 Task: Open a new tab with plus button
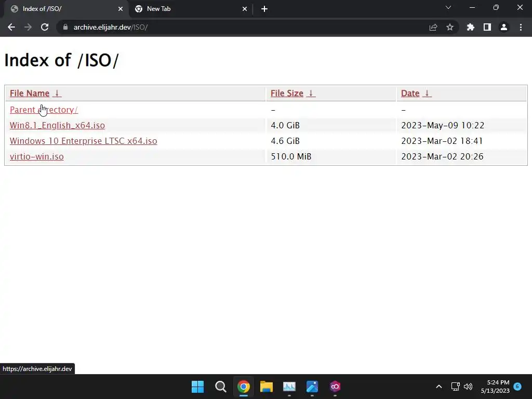[x=264, y=9]
